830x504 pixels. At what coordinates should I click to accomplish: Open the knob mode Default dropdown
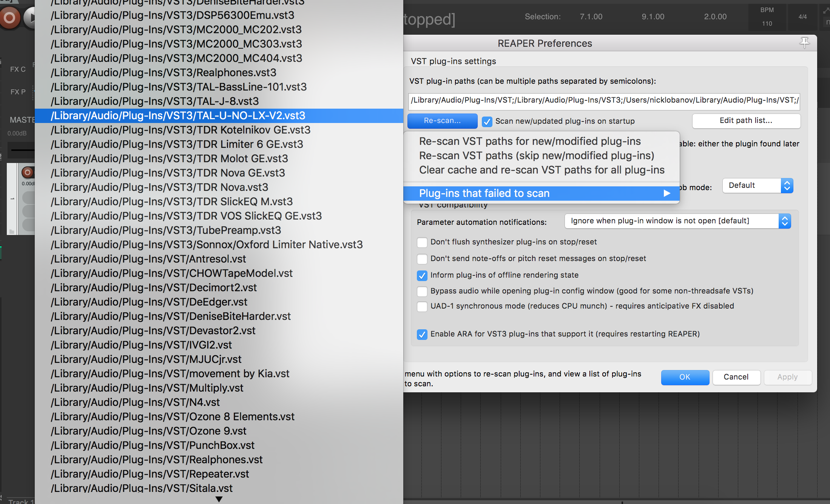(757, 186)
